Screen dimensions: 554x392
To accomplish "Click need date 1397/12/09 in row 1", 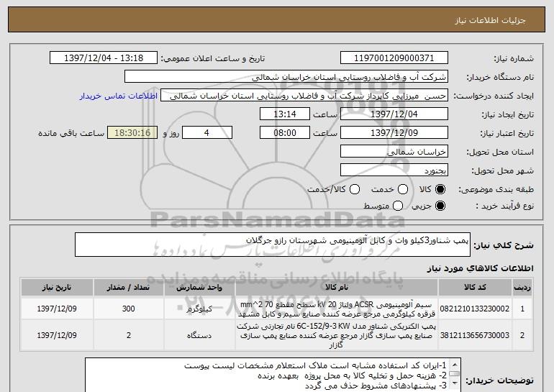I will point(57,309).
